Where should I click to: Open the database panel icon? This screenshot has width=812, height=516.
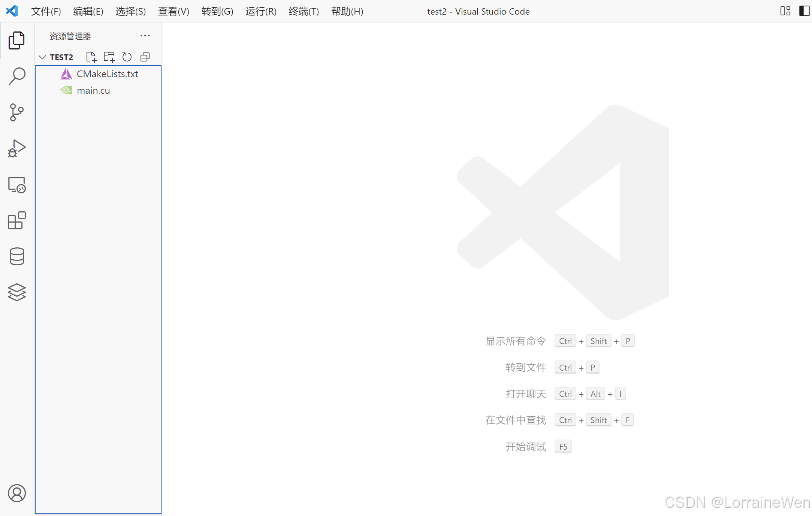point(17,257)
